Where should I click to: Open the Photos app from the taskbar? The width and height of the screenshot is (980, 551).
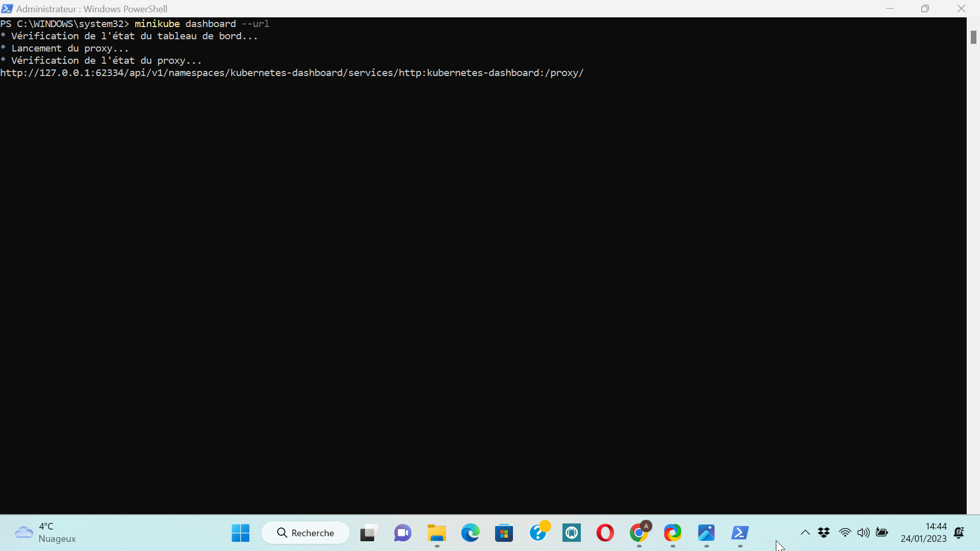tap(706, 533)
